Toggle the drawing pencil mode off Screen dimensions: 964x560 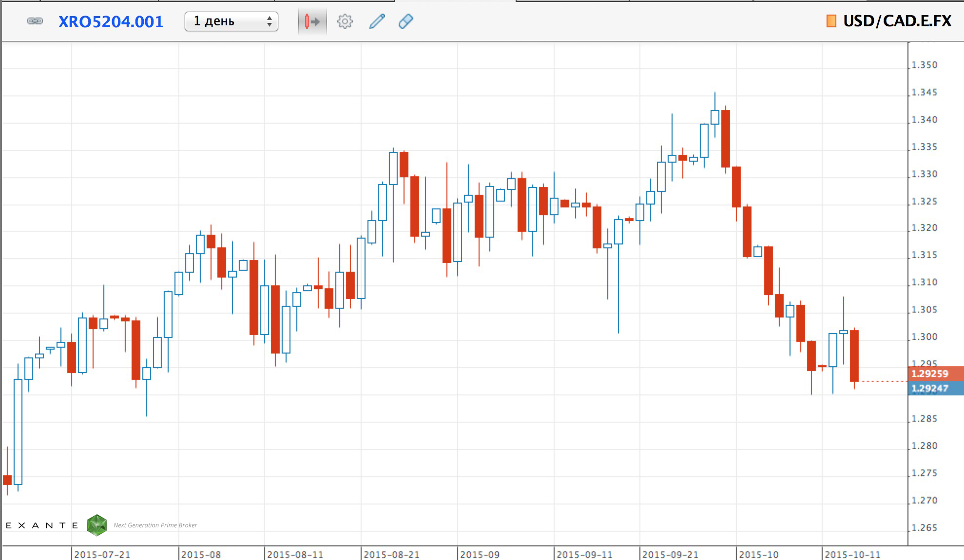tap(376, 21)
